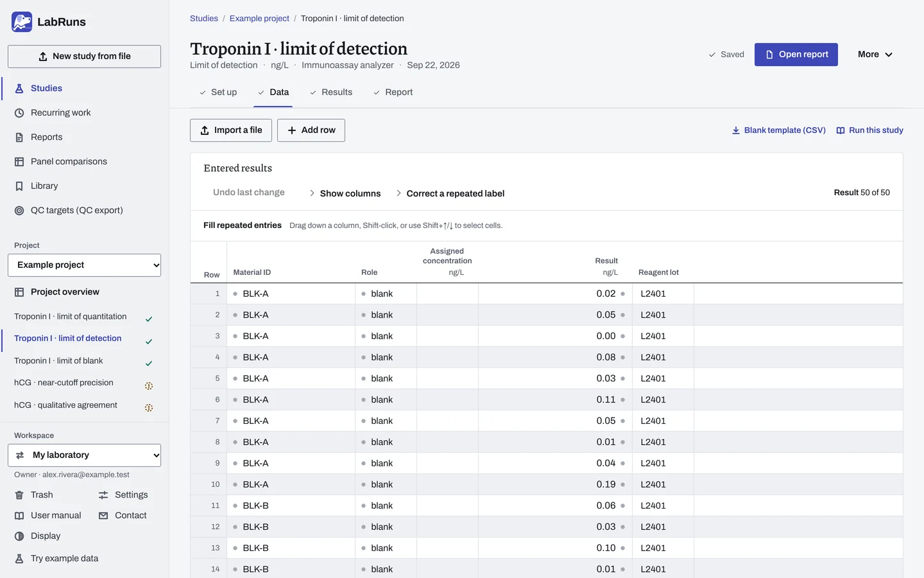Viewport: 924px width, 578px height.
Task: Open the My laboratory workspace dropdown
Action: [84, 455]
